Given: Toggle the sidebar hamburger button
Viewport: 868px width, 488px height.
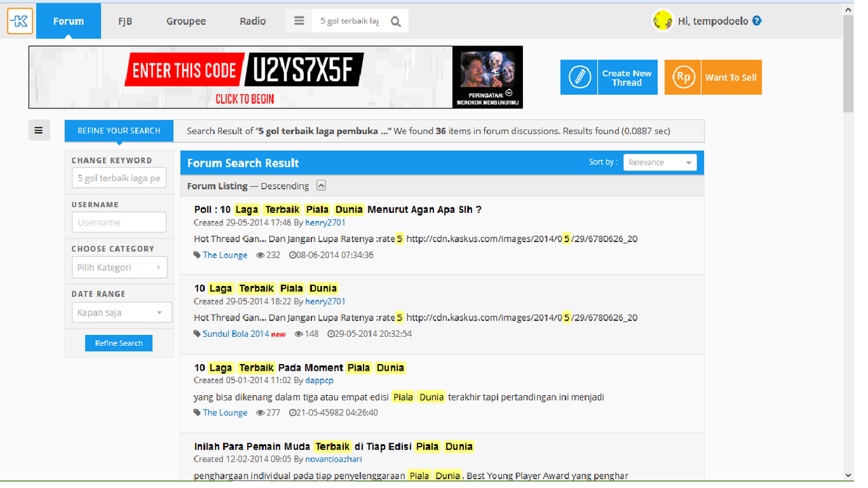Looking at the screenshot, I should click(x=39, y=130).
